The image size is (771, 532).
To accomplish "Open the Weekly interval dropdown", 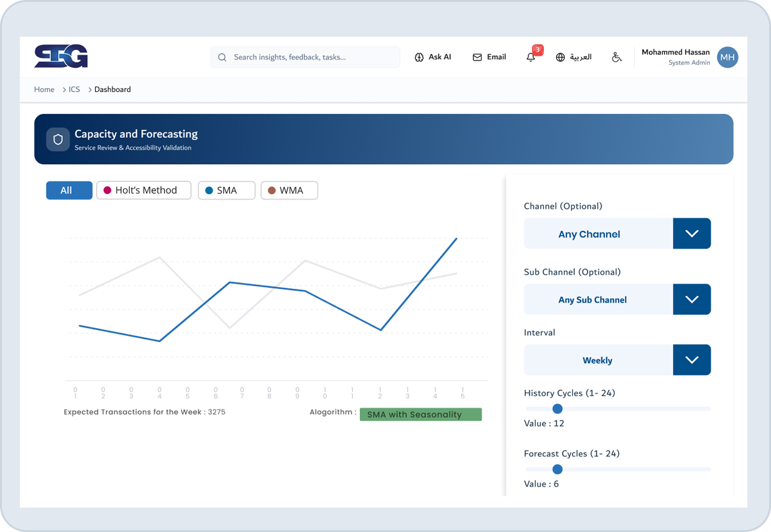I will pos(691,360).
